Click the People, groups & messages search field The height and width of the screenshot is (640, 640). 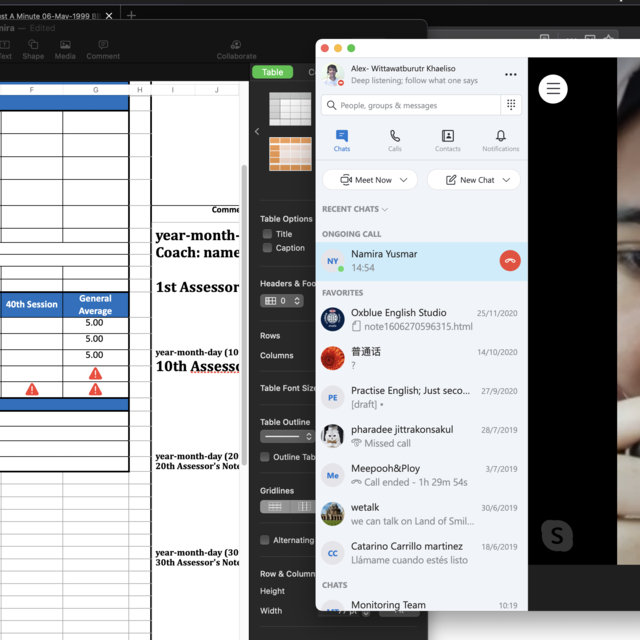(x=410, y=105)
